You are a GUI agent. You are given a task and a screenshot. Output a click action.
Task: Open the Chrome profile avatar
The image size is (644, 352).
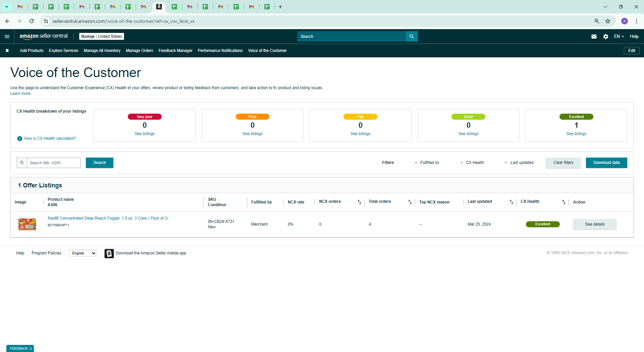625,21
